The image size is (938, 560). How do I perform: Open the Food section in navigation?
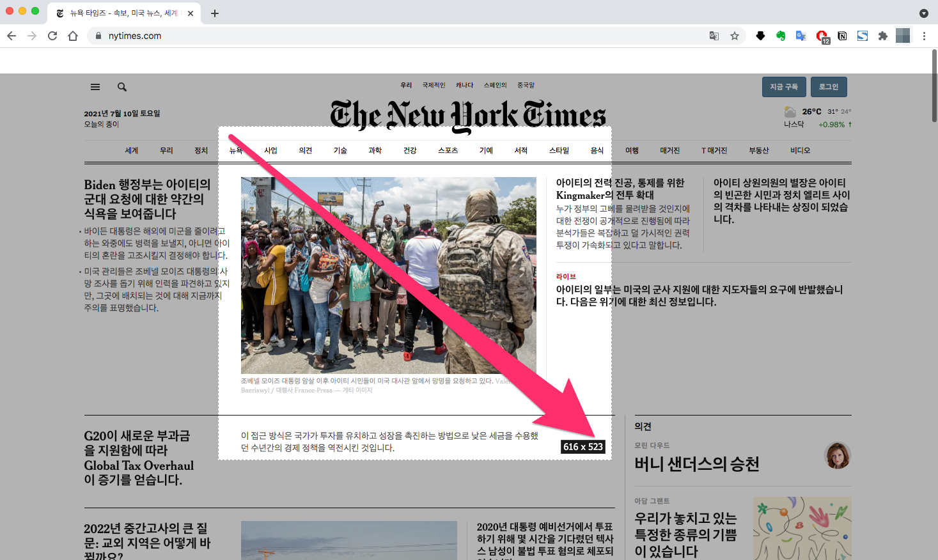(x=597, y=150)
